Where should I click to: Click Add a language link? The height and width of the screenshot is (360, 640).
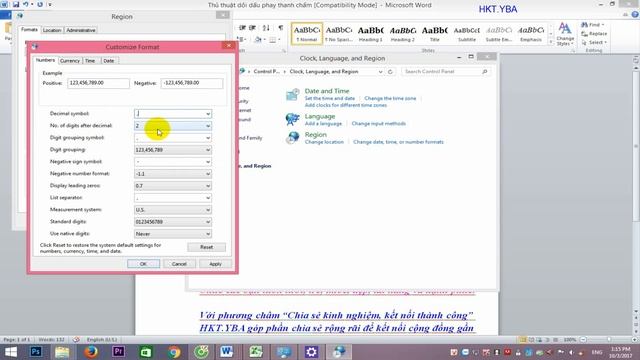pyautogui.click(x=323, y=124)
